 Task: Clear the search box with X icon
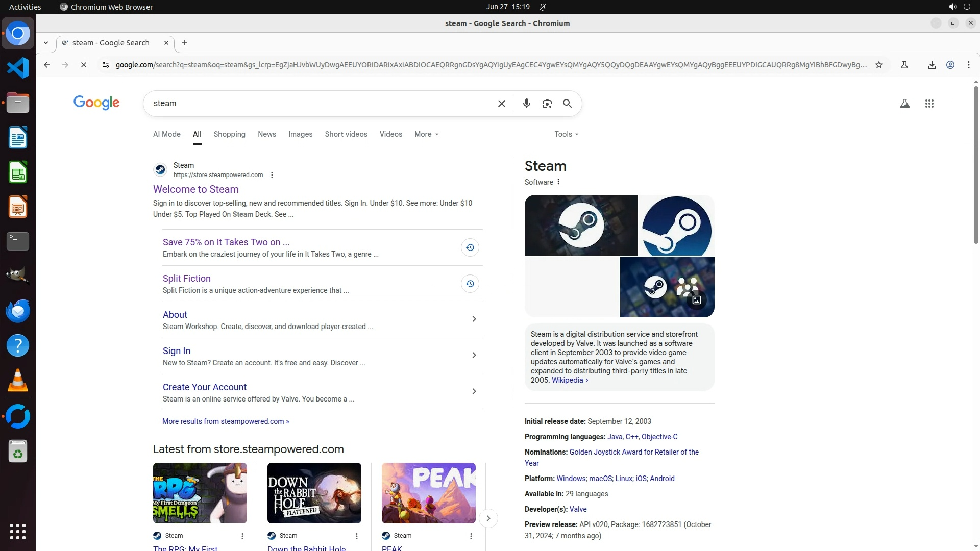[x=501, y=104]
